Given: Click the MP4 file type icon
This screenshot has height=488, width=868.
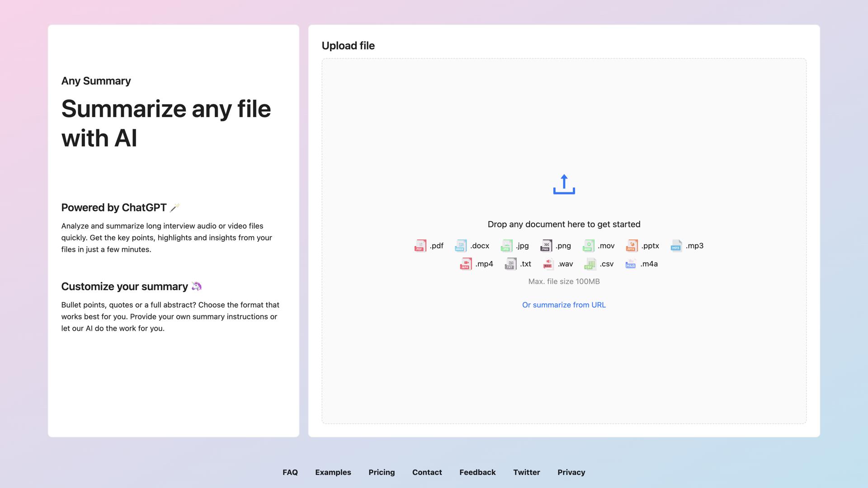Looking at the screenshot, I should tap(466, 264).
